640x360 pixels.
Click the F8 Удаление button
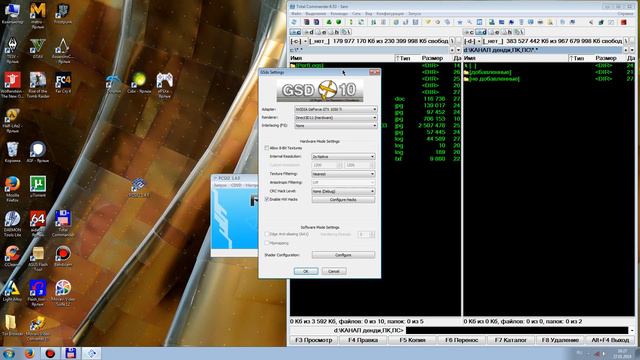[560, 340]
